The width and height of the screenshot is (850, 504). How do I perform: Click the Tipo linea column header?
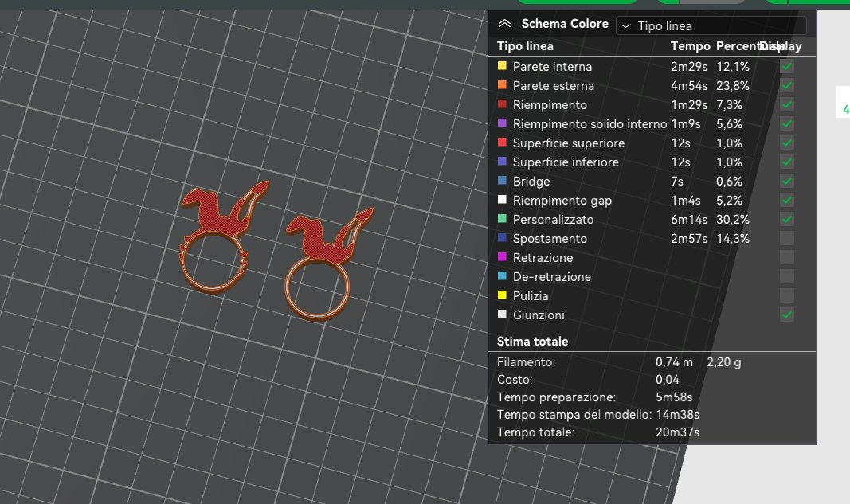(525, 46)
